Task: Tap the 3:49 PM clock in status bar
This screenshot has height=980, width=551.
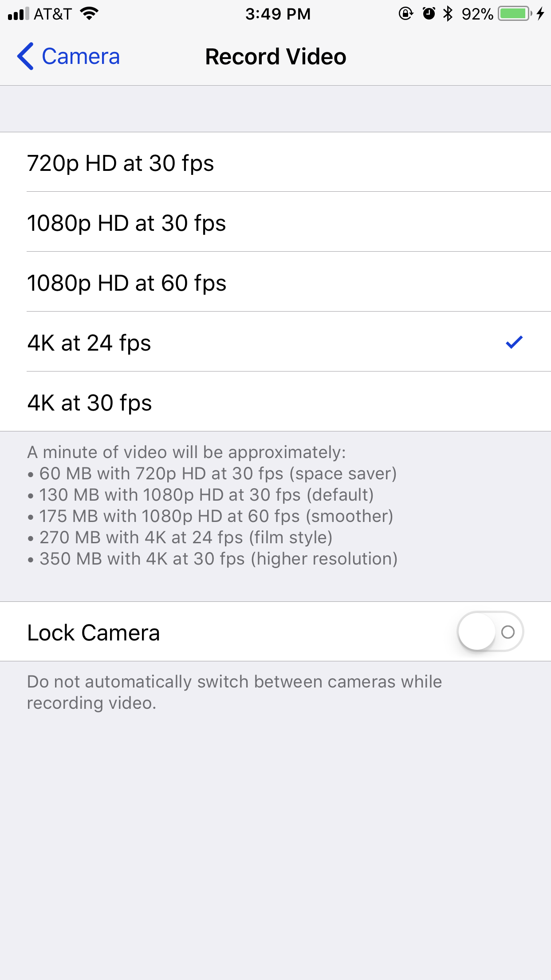Action: click(278, 14)
